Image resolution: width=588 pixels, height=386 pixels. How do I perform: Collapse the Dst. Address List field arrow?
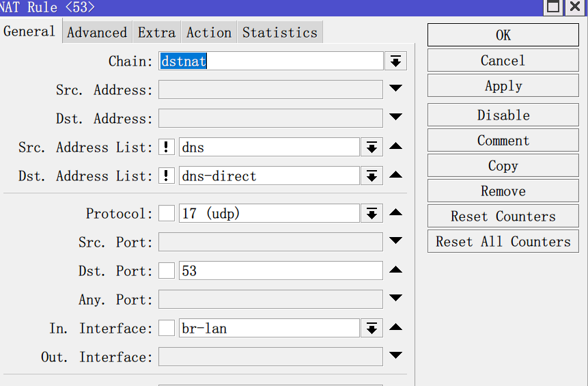point(395,176)
